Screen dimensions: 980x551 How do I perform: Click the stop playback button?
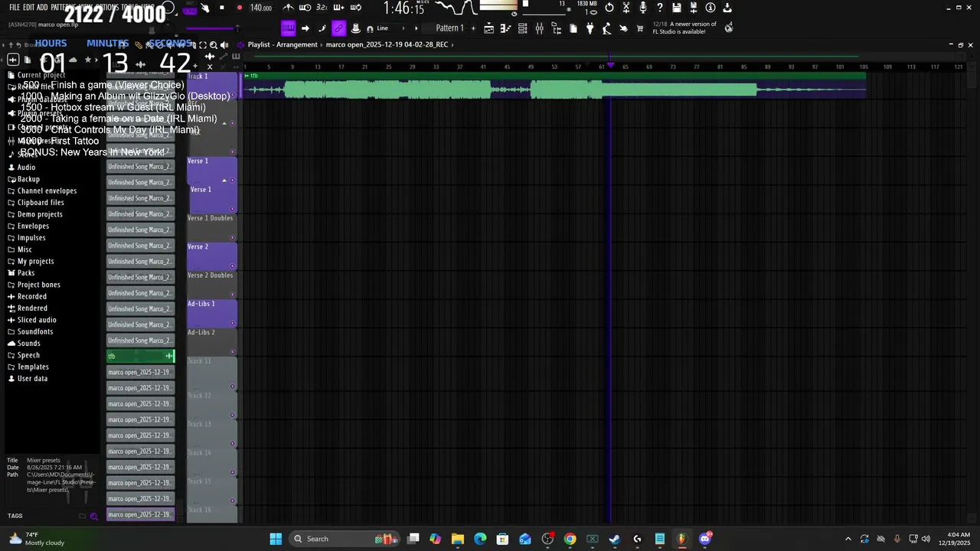tap(222, 8)
